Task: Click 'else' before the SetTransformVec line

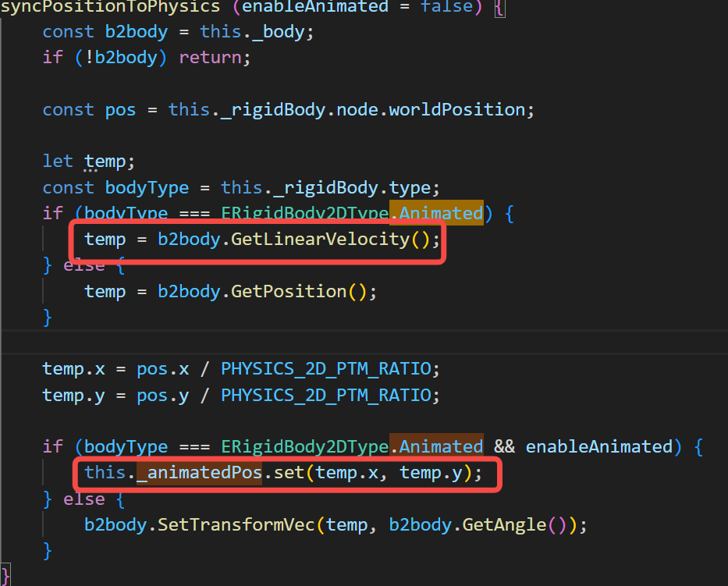Action: coord(84,499)
